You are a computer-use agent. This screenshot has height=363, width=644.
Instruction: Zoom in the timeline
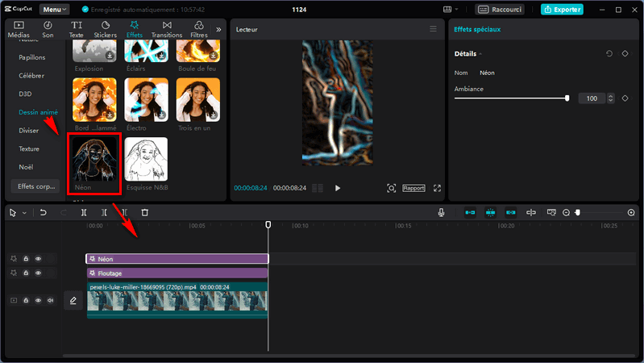[x=631, y=212]
